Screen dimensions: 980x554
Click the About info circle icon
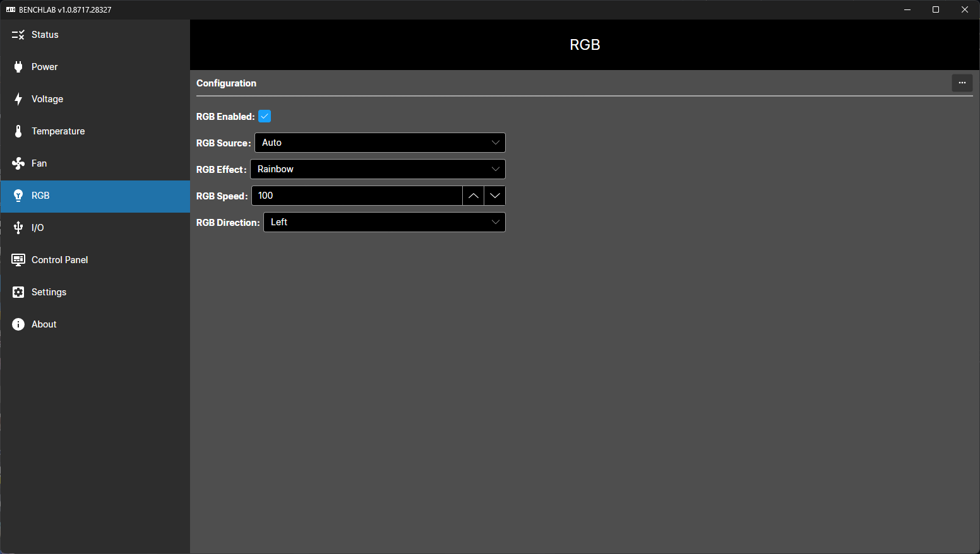(x=18, y=324)
